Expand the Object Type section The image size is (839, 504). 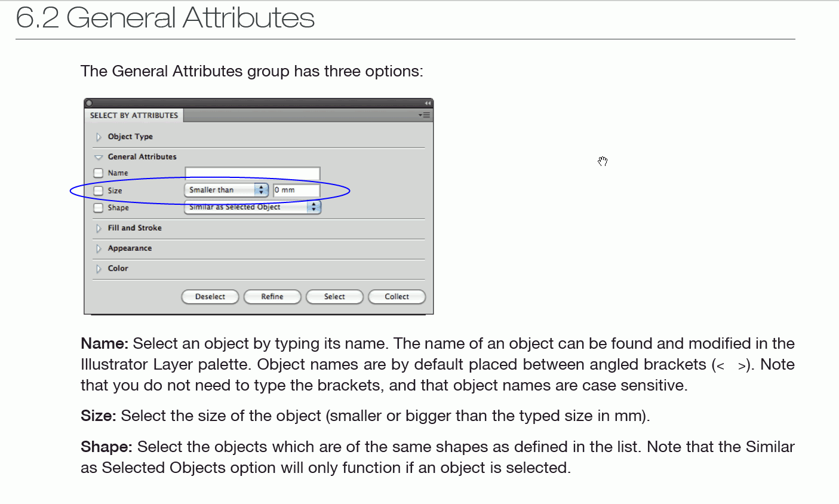(99, 137)
